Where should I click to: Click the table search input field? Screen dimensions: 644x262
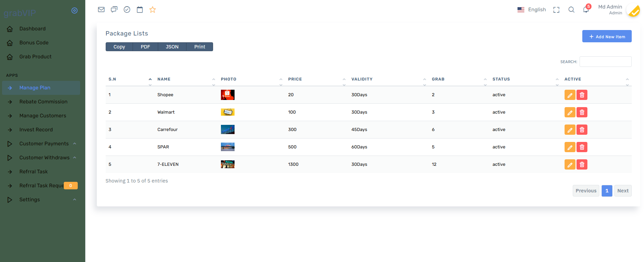pos(605,62)
